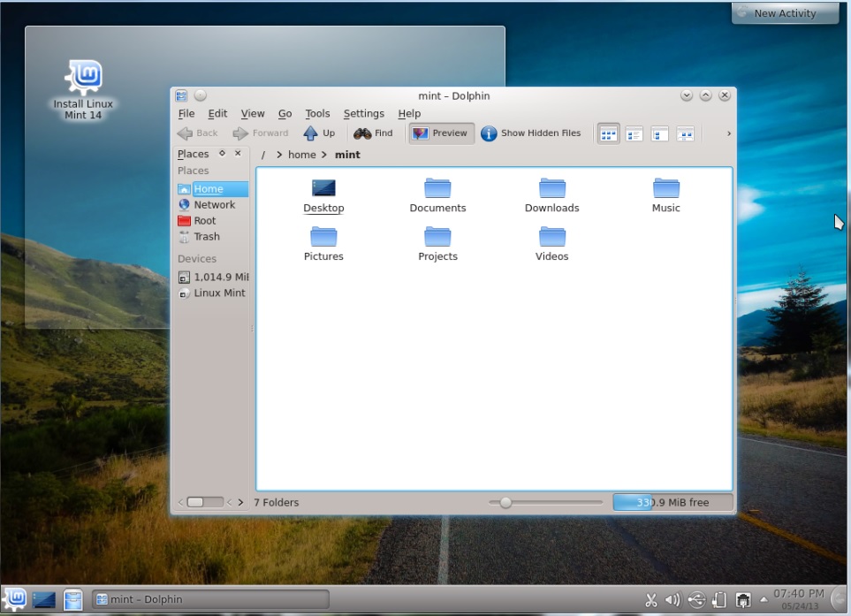Image resolution: width=851 pixels, height=616 pixels.
Task: Click the round pin button in Dolphin titlebar
Action: (x=201, y=95)
